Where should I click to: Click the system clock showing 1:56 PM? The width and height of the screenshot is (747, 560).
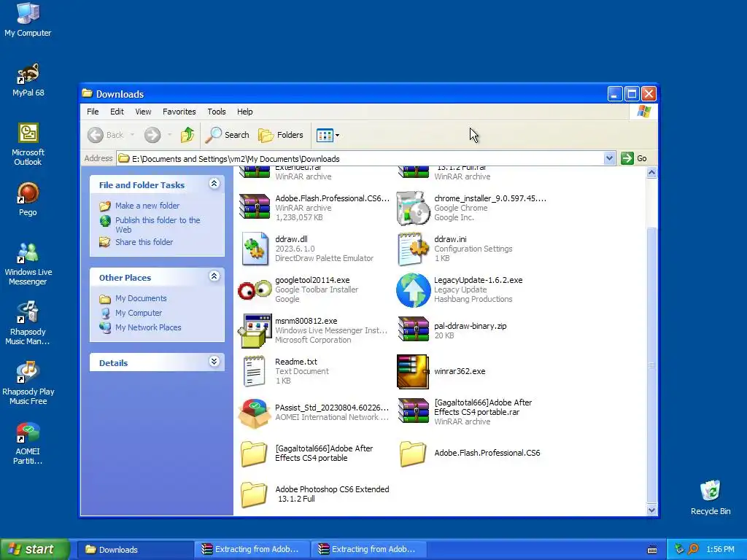[x=720, y=550]
